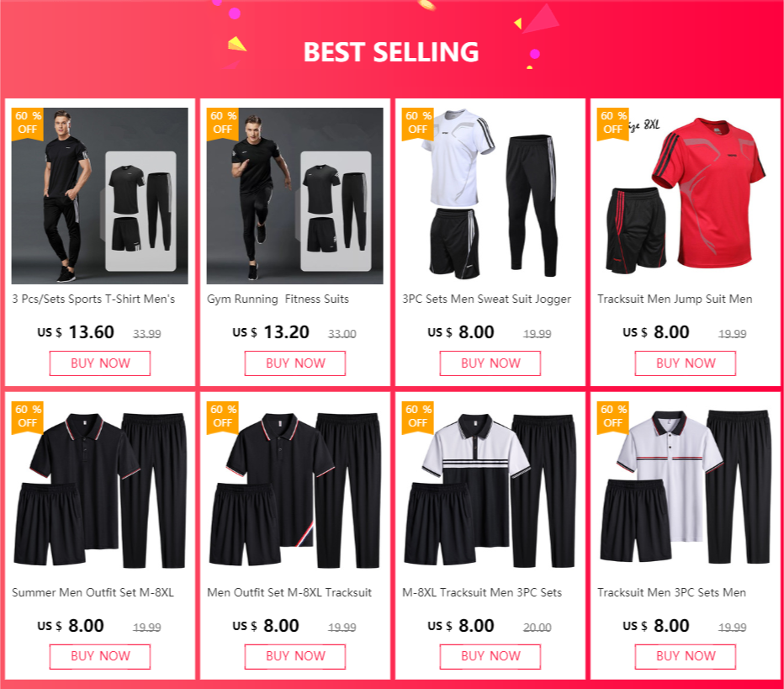This screenshot has height=689, width=784.
Task: Click the title '3PC Sets Men Sweat Suit Jogger'
Action: point(486,299)
